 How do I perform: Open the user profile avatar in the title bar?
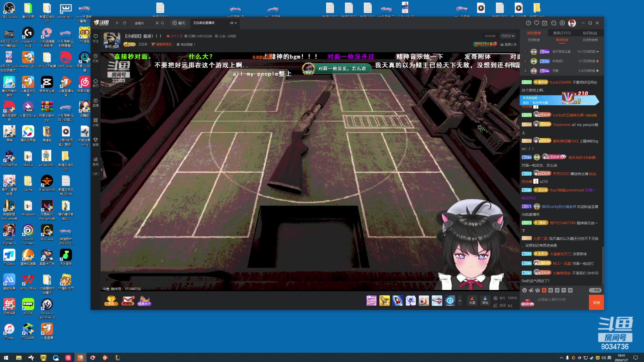[x=572, y=23]
